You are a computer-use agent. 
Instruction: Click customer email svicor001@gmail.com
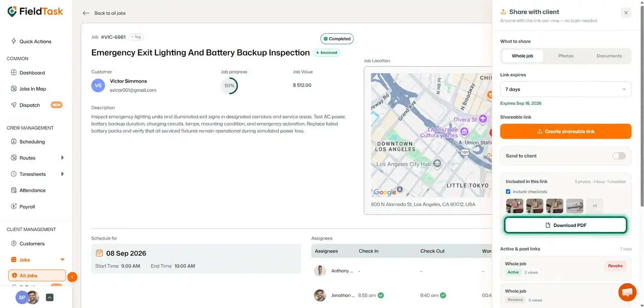point(133,90)
